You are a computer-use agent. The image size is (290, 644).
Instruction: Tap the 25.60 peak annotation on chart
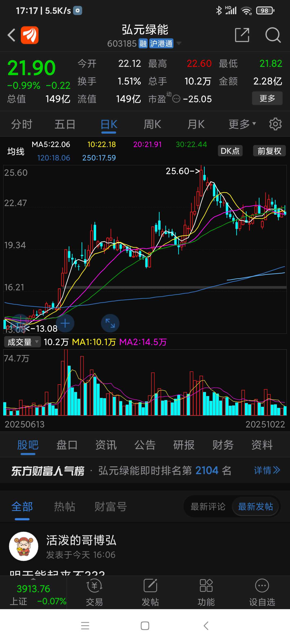pyautogui.click(x=183, y=171)
